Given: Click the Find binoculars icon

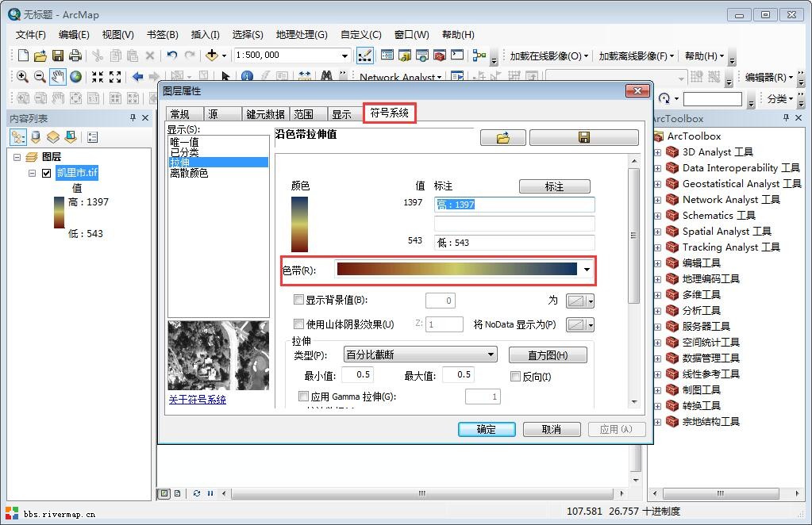Looking at the screenshot, I should click(x=326, y=76).
